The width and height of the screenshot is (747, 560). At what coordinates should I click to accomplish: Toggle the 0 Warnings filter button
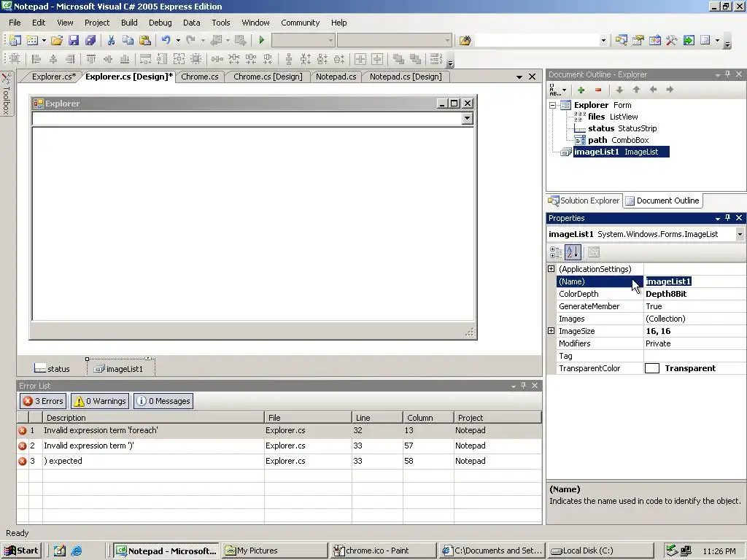pos(100,402)
